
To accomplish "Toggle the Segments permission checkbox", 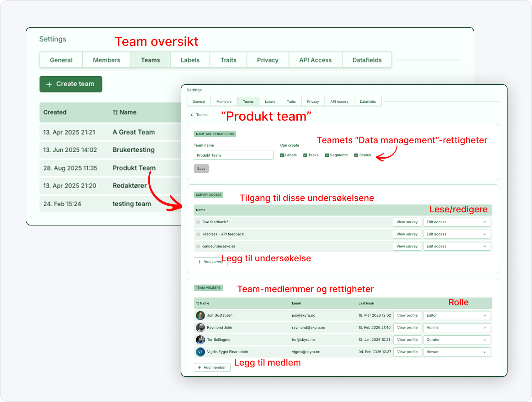I will (327, 155).
